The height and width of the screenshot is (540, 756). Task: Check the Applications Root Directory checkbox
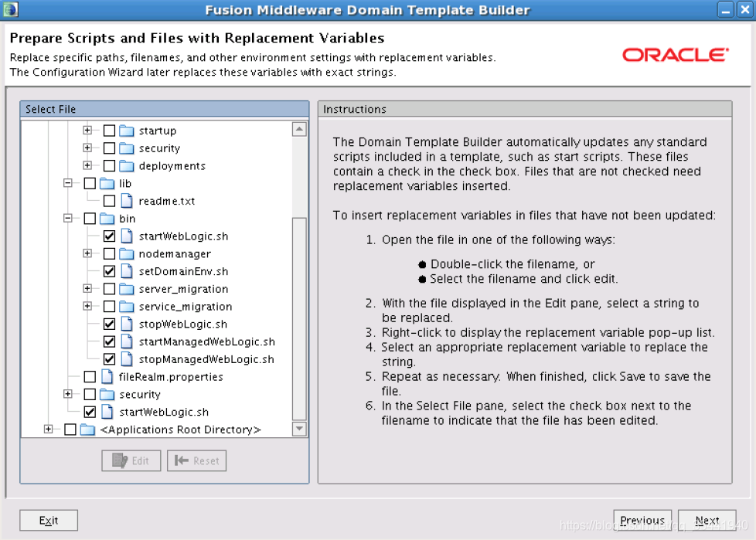[x=70, y=430]
